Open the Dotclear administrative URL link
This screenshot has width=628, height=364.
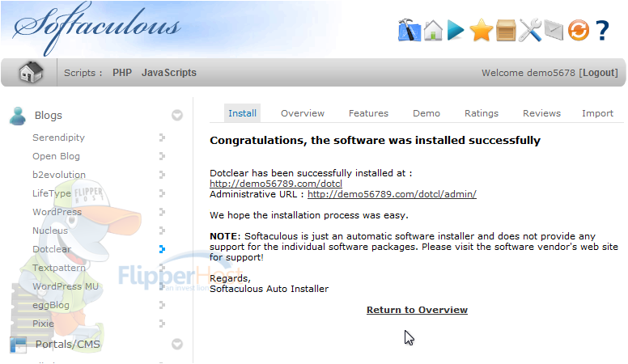(x=392, y=194)
